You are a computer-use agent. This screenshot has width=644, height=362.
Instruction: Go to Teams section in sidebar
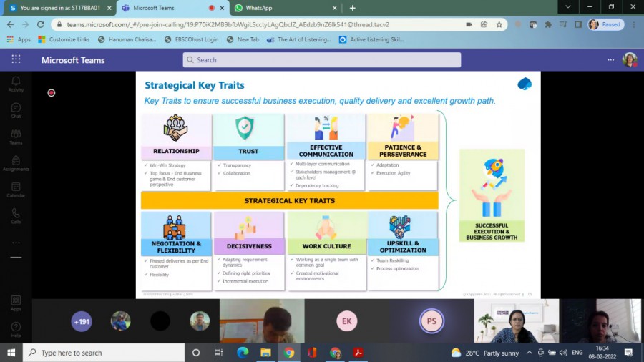pyautogui.click(x=16, y=136)
